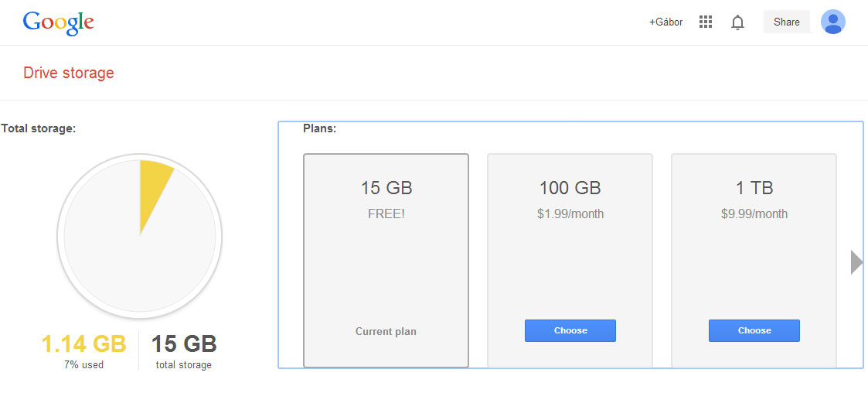Click the $9.99/month price text
This screenshot has width=868, height=393.
(754, 214)
